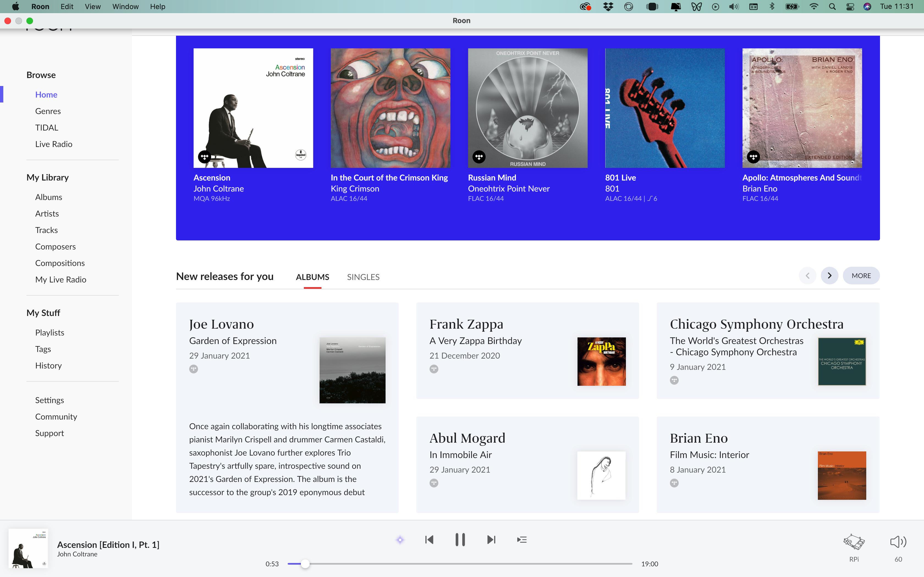Click now playing Ascension album thumbnail
Screen dimensions: 924x577
[29, 548]
